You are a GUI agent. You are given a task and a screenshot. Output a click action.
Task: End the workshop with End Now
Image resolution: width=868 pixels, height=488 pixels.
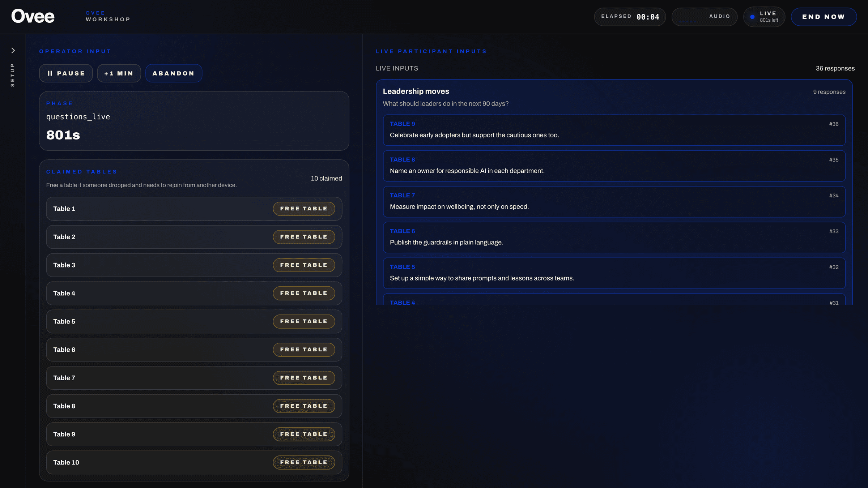tap(824, 17)
